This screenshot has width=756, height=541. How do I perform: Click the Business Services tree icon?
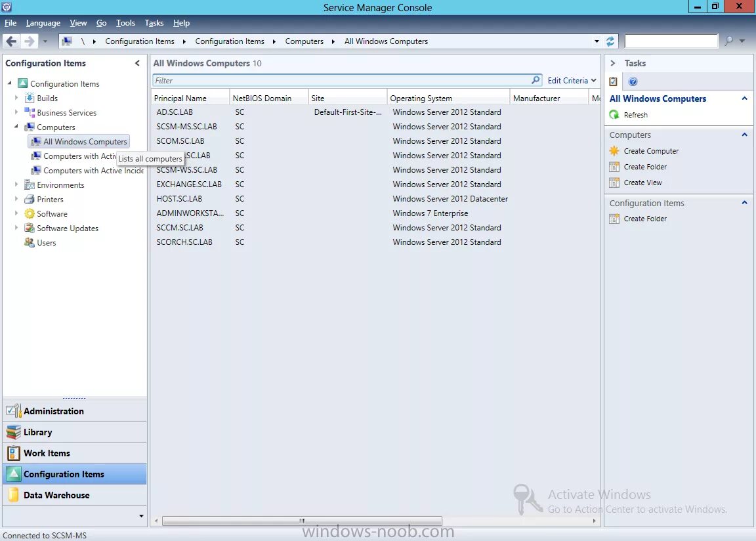pos(30,112)
